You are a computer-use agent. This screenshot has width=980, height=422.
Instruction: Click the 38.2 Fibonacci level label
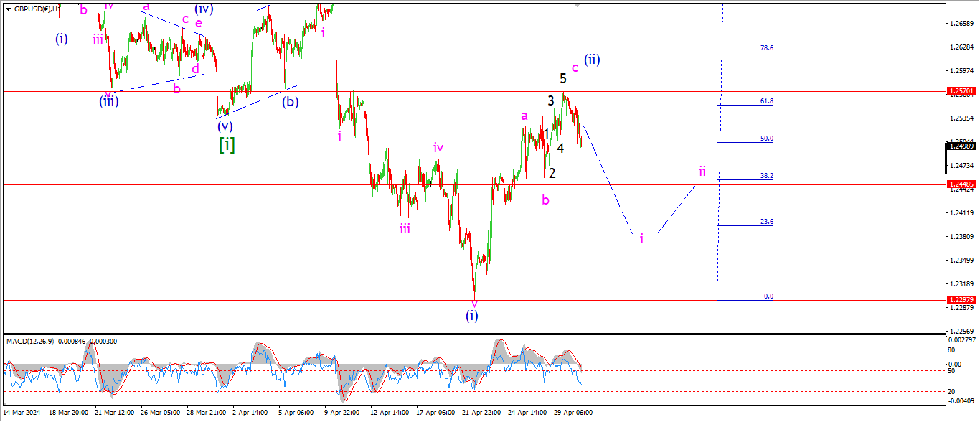point(767,176)
